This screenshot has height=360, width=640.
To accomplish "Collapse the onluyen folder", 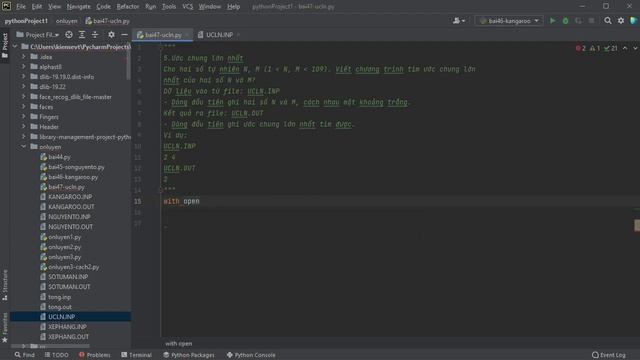I will [x=24, y=147].
